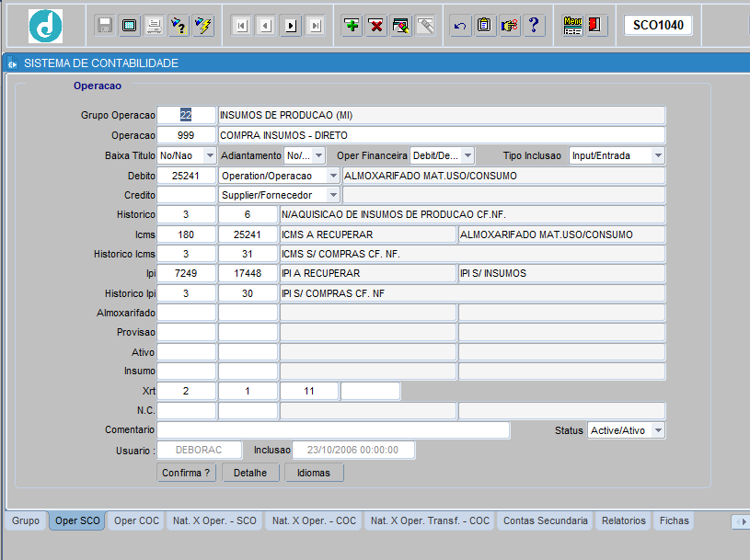
Task: Click the pointing hand icon
Action: point(510,26)
